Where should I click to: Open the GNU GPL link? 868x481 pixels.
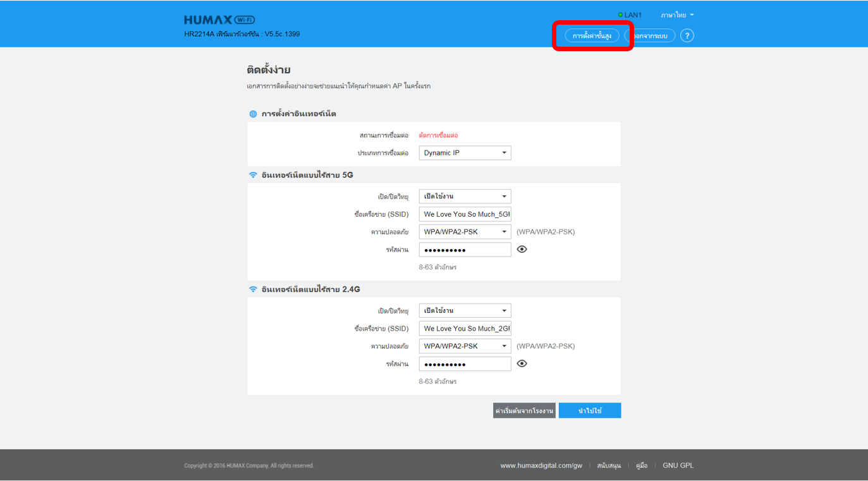(x=678, y=466)
